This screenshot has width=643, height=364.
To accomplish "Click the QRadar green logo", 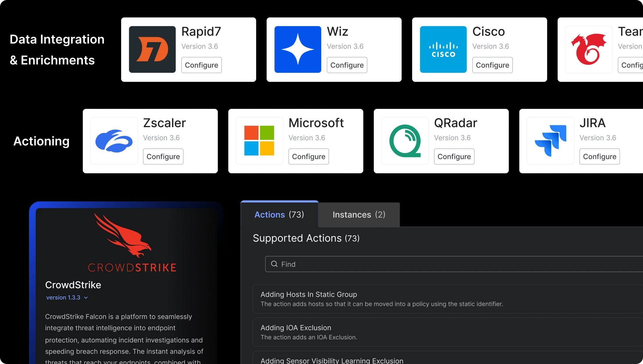I will (405, 141).
